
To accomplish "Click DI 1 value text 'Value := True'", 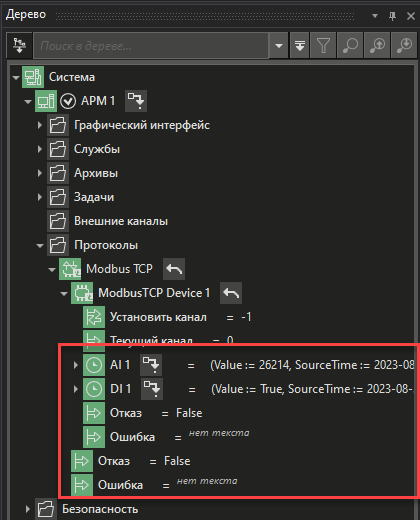I will pyautogui.click(x=247, y=389).
